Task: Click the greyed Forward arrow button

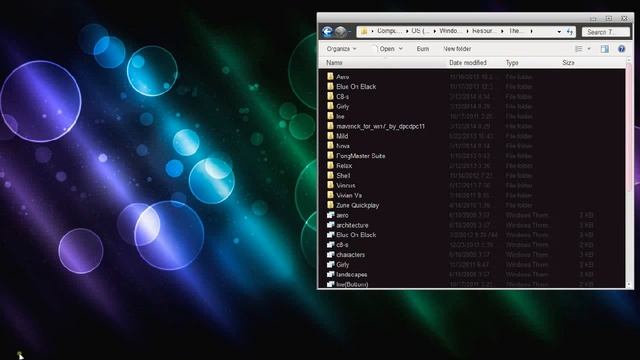Action: 340,31
